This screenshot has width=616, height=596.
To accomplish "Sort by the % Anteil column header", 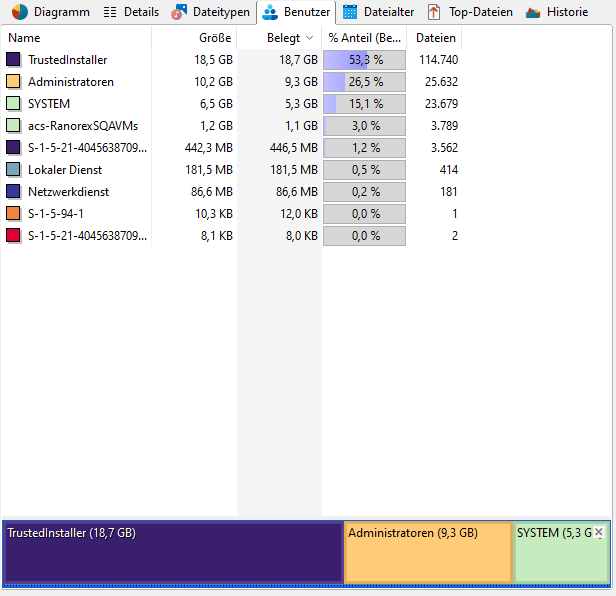I will click(364, 38).
